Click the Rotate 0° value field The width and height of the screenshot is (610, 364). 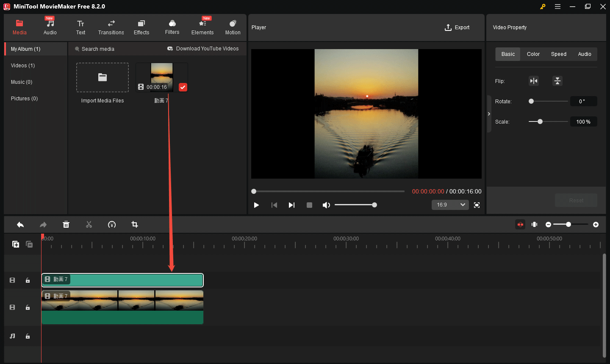click(583, 101)
